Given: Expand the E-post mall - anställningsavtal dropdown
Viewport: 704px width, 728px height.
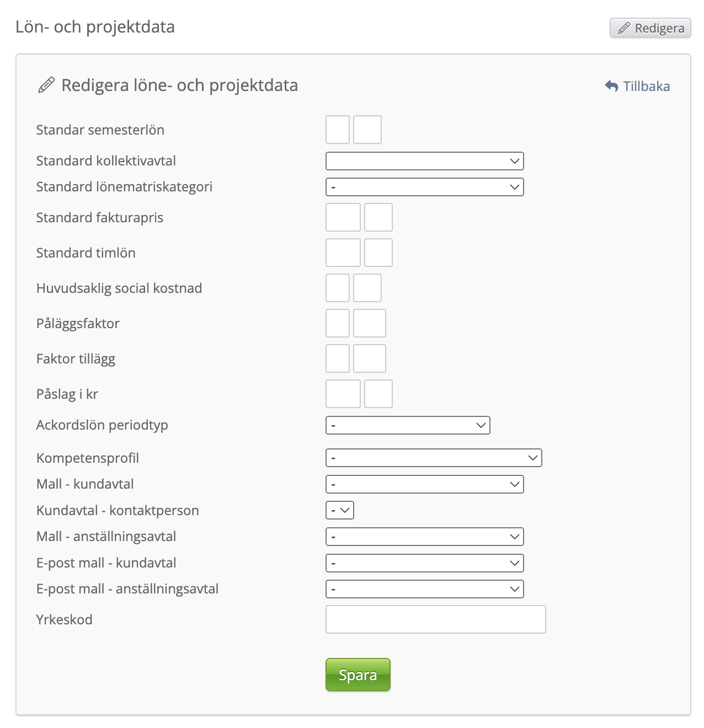Looking at the screenshot, I should 424,589.
